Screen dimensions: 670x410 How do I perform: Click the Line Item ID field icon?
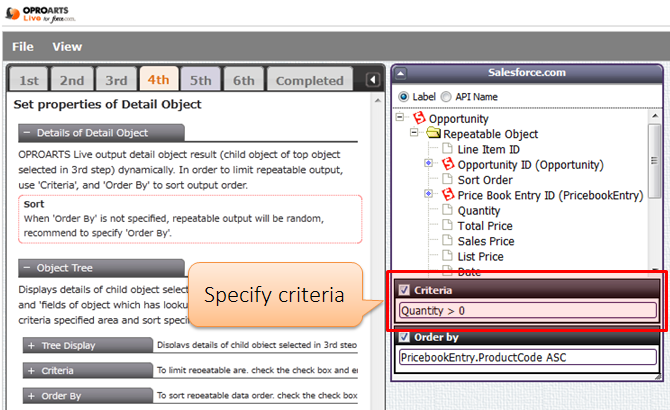pos(447,148)
